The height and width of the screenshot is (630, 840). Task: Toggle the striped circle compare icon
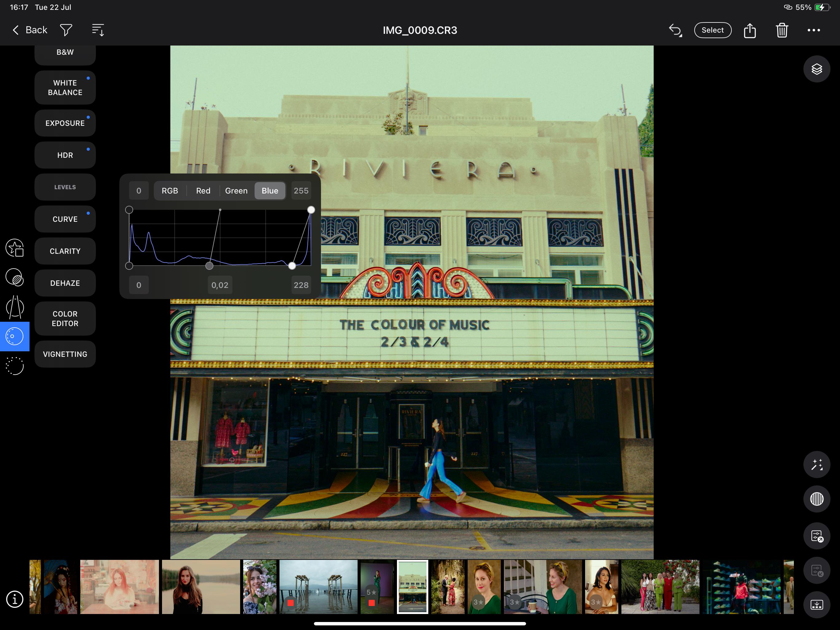[816, 499]
